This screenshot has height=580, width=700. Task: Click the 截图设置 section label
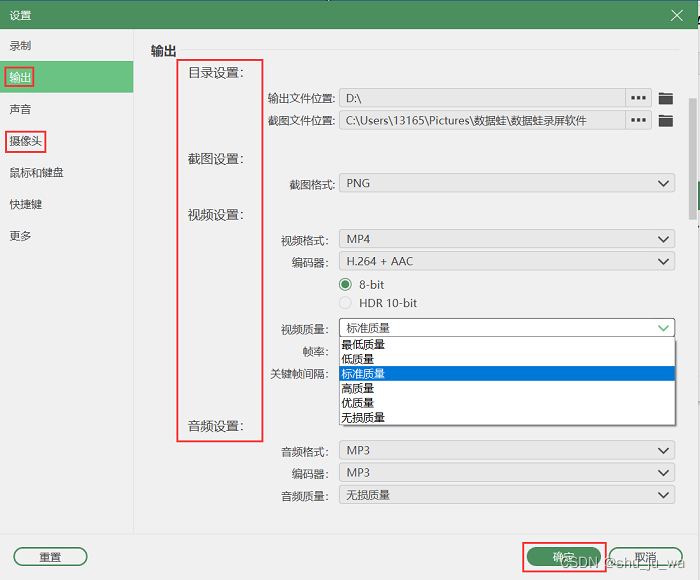[x=216, y=159]
